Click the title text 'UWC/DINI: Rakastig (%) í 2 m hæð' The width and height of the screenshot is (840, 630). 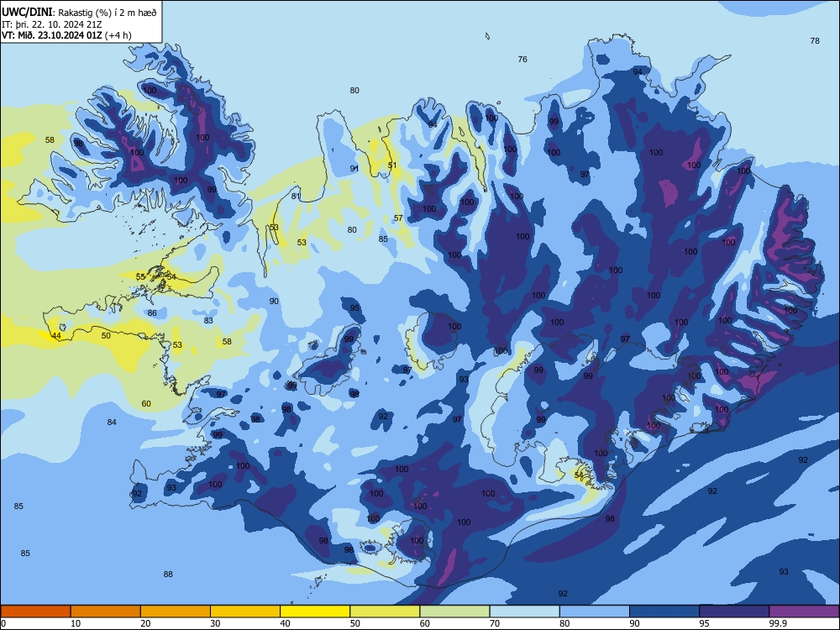pos(79,13)
